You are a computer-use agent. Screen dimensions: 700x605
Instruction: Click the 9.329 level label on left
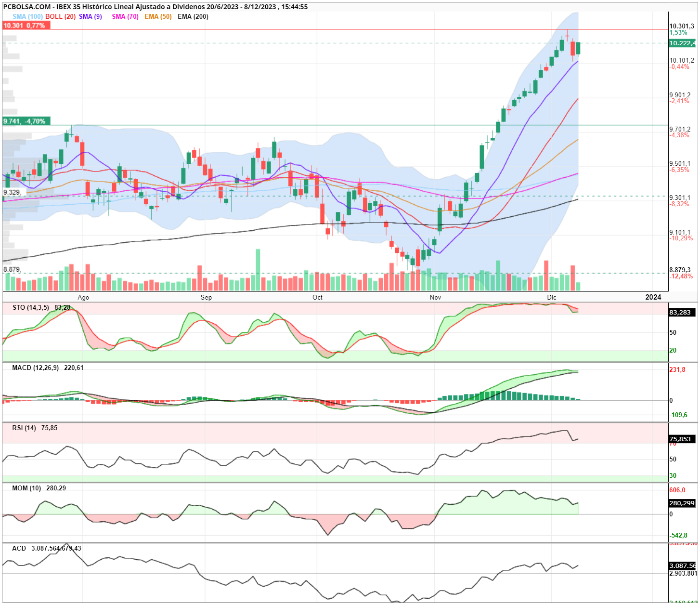[12, 192]
